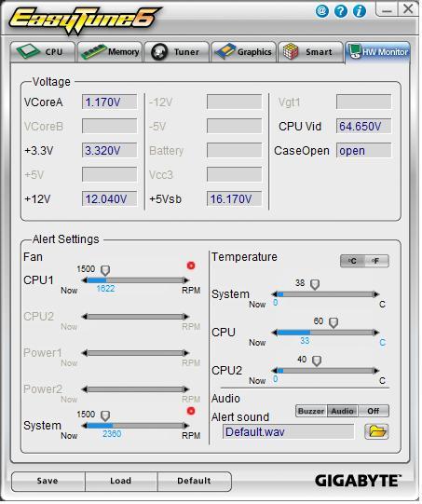The image size is (422, 504).
Task: Click right arrow of CPU1 fan slider
Action: (186, 280)
